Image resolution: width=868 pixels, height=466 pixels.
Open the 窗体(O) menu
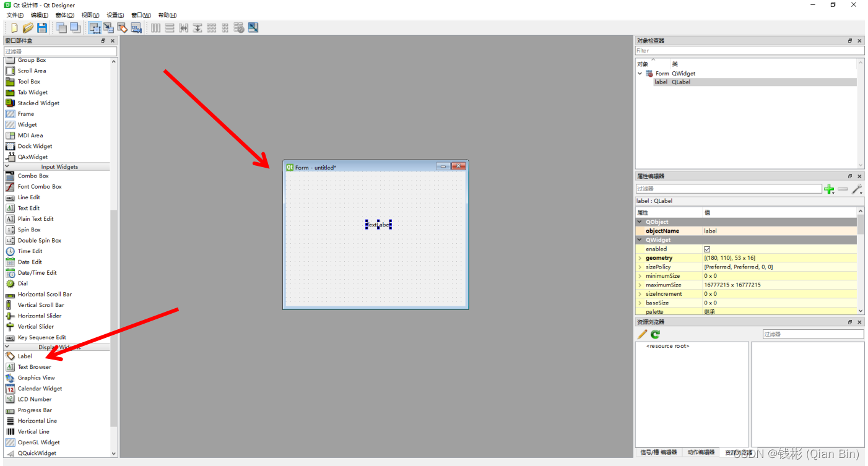[x=64, y=15]
